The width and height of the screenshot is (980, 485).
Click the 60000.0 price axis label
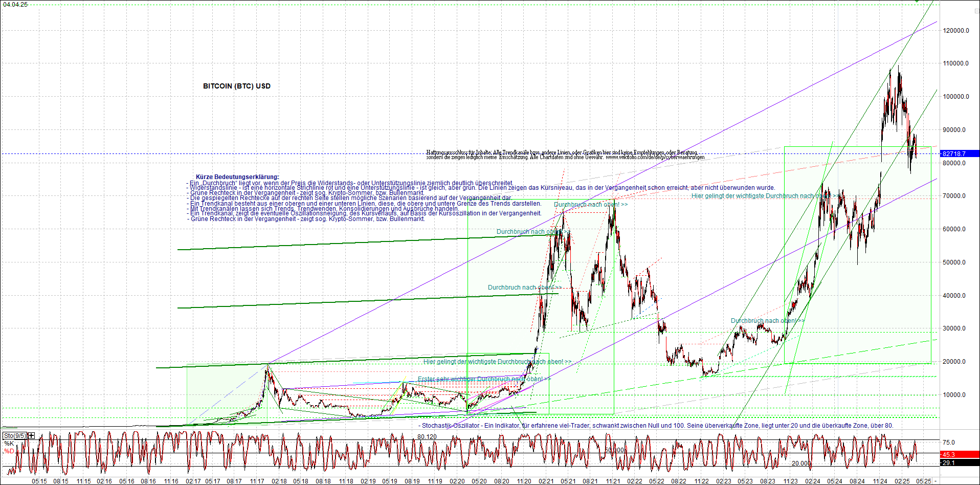coord(954,229)
